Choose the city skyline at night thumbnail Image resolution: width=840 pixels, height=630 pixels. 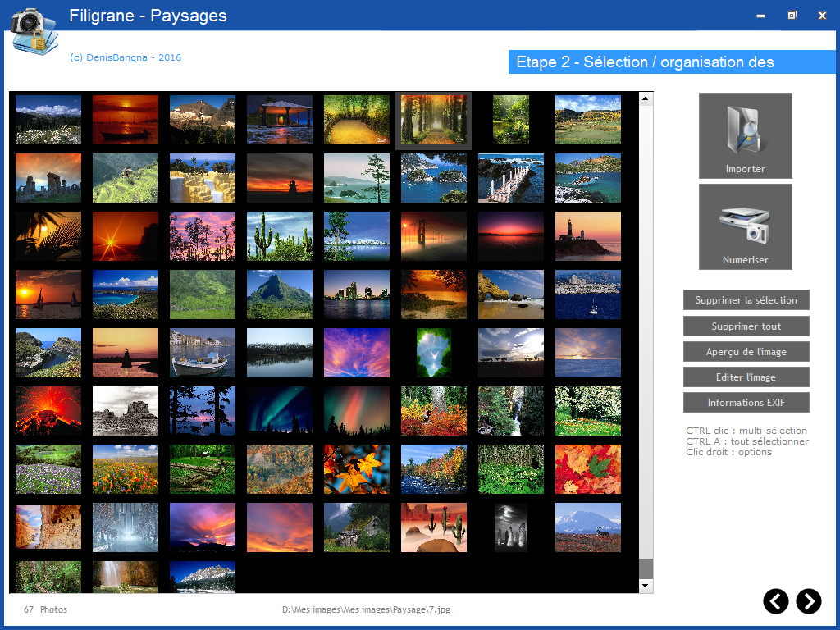(357, 294)
